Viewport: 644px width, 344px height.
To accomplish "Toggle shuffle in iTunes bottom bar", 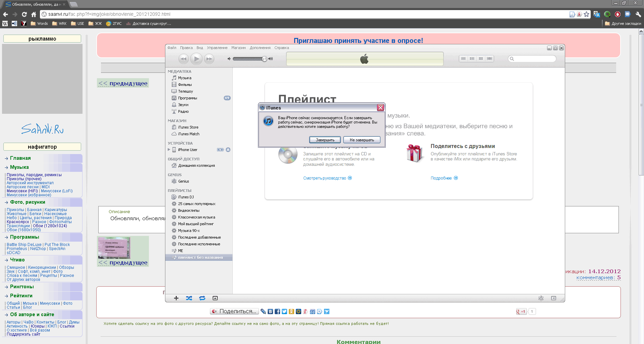I will click(x=189, y=298).
